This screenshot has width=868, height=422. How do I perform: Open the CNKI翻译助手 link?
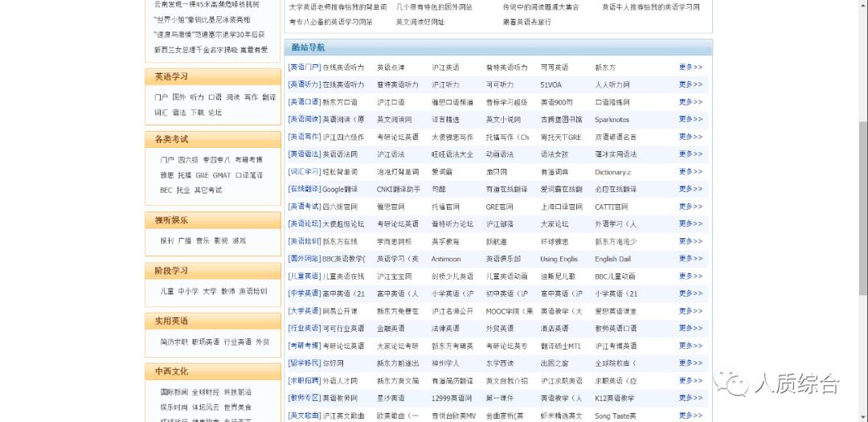tap(399, 190)
